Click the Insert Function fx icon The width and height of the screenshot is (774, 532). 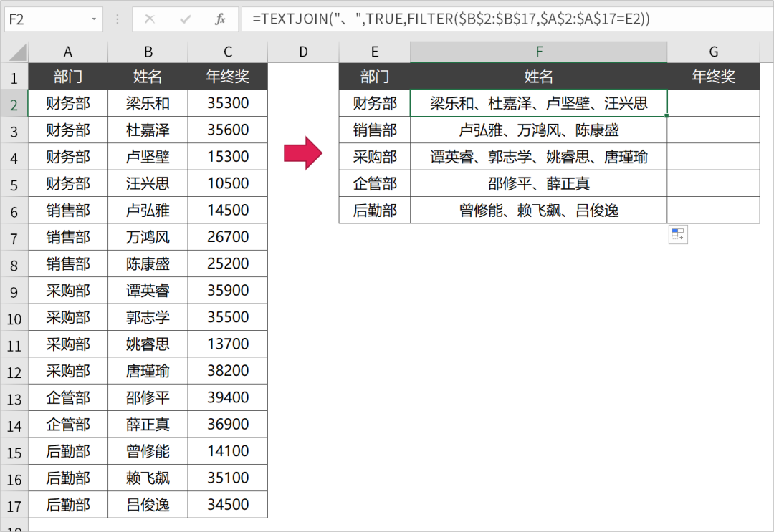[x=220, y=19]
